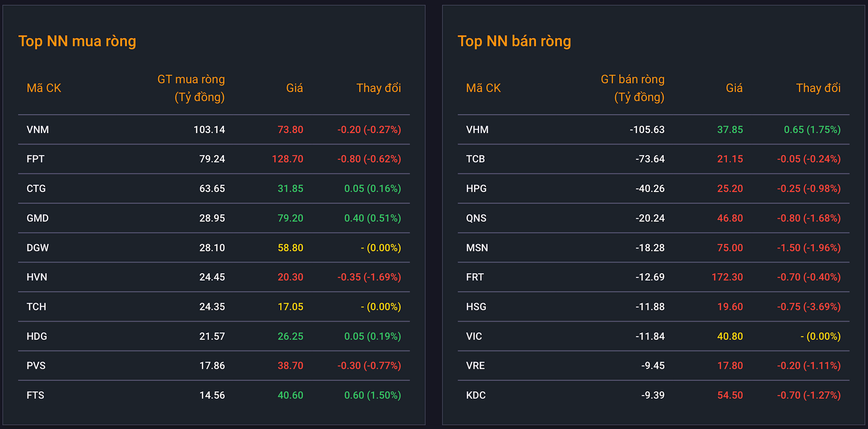Viewport: 868px width, 429px height.
Task: Select TCB net sell value -73.64
Action: click(x=650, y=159)
